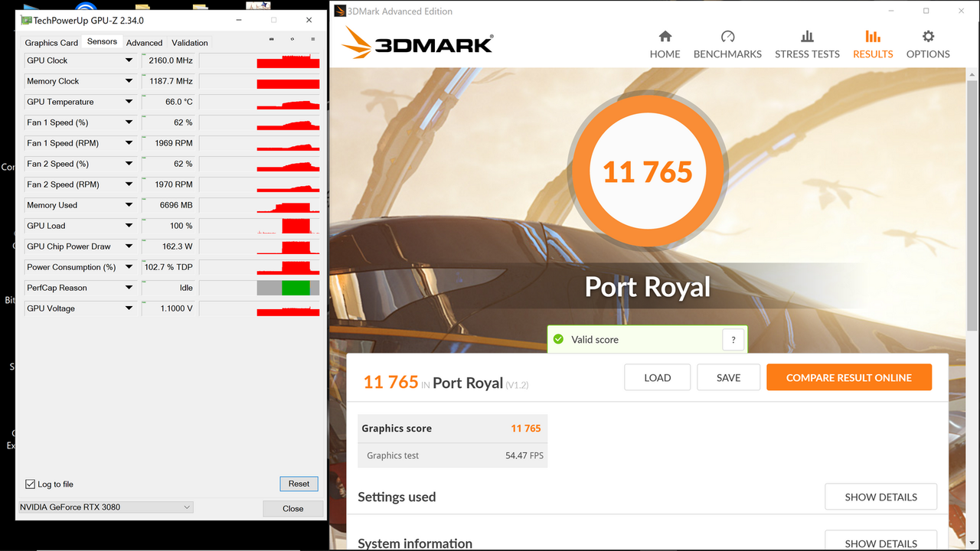Open the Fan 2 Speed (RPM) dropdown

coord(129,184)
